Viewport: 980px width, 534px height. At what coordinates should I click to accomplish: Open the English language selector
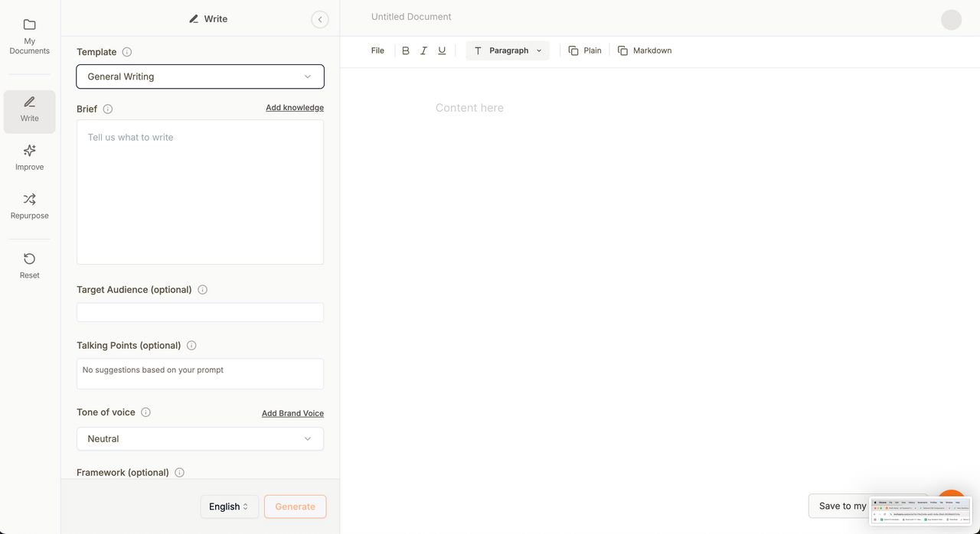[230, 506]
